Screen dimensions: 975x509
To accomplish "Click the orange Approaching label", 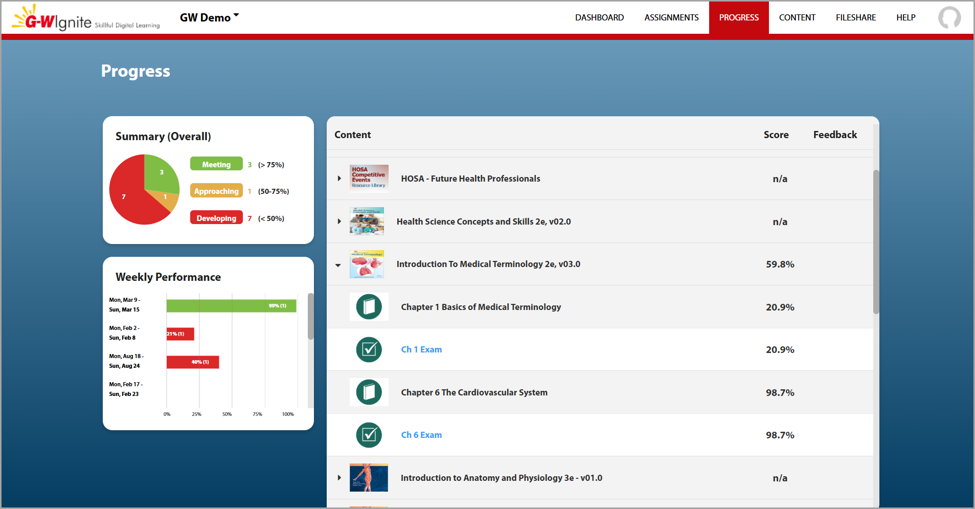I will pos(216,191).
